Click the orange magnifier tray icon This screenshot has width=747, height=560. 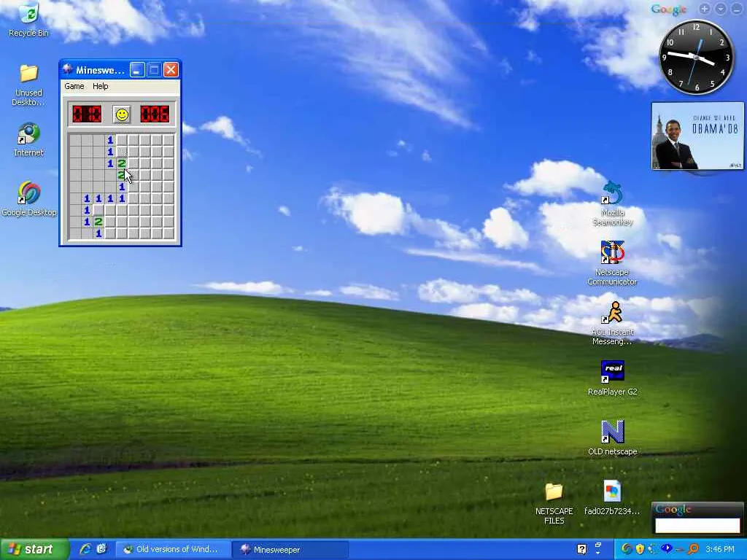pyautogui.click(x=693, y=549)
